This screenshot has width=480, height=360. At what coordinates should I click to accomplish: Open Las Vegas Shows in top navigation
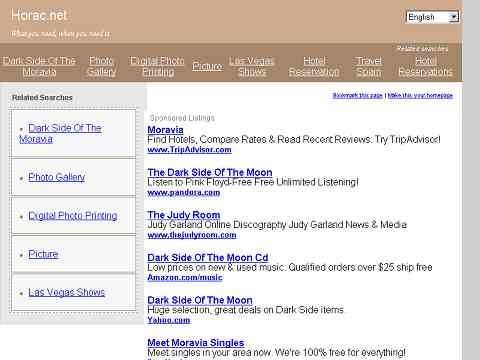coord(252,66)
